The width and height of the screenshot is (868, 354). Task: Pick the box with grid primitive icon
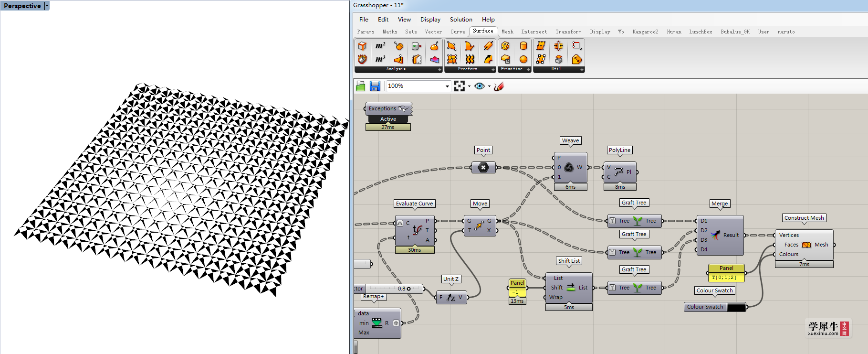point(505,59)
